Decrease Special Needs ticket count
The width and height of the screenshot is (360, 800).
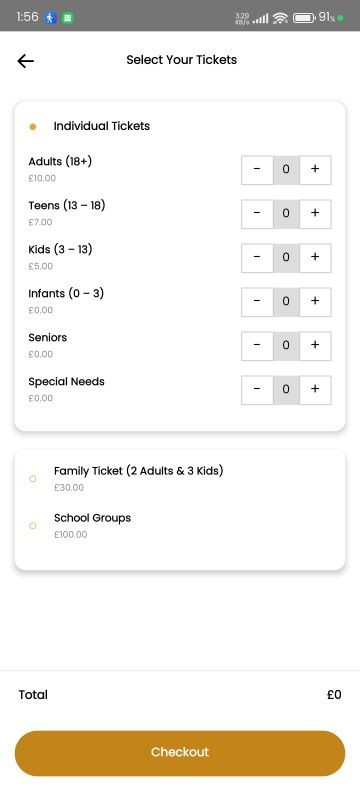coord(257,390)
